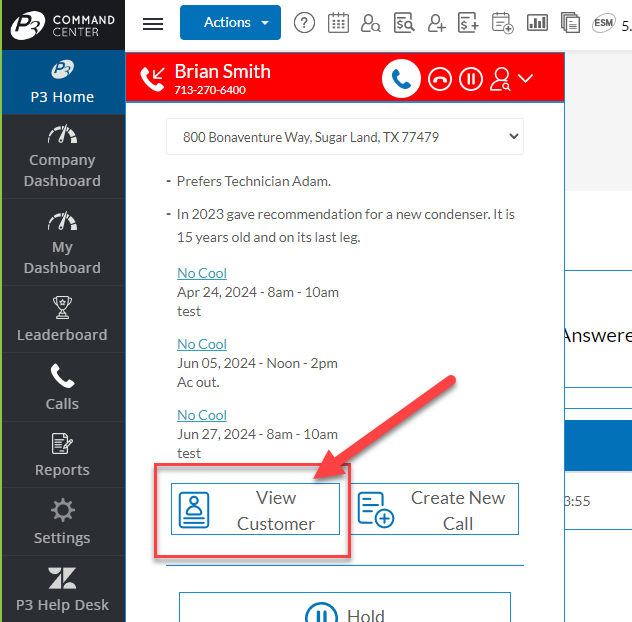The height and width of the screenshot is (622, 632).
Task: Open Settings in sidebar
Action: point(63,522)
